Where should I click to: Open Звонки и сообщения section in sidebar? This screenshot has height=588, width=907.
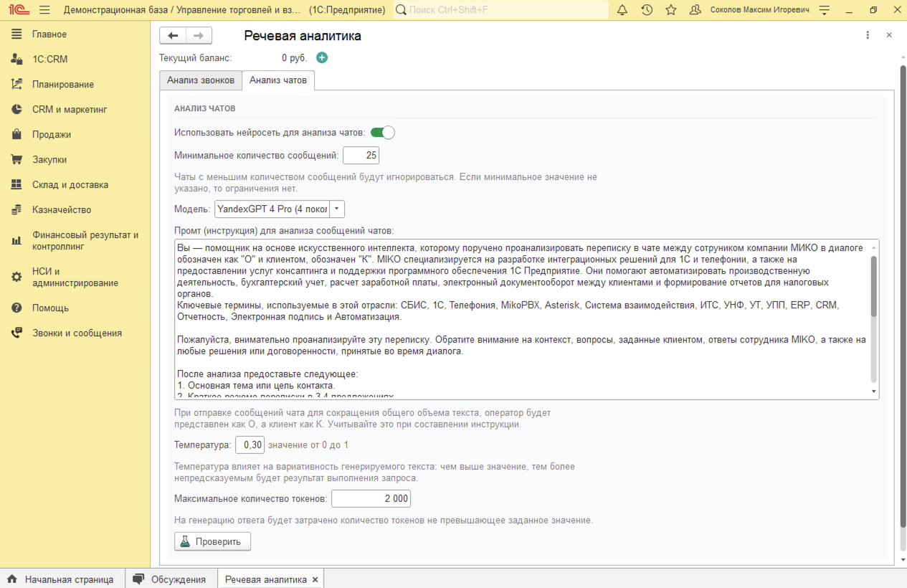pyautogui.click(x=77, y=333)
